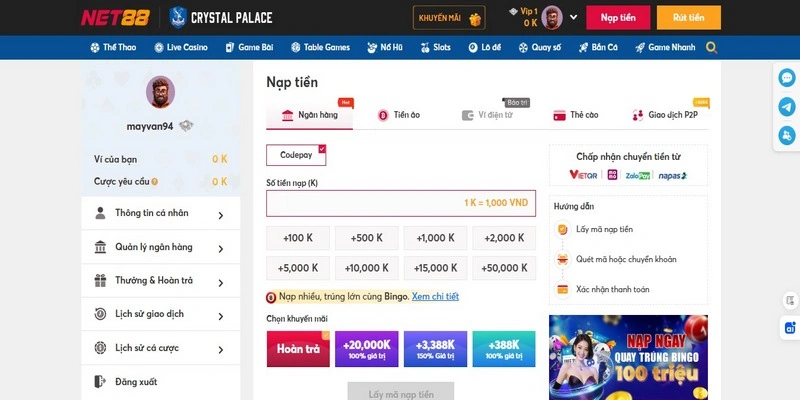
Task: Click the Lấy mã nạp tiền button
Action: click(401, 392)
